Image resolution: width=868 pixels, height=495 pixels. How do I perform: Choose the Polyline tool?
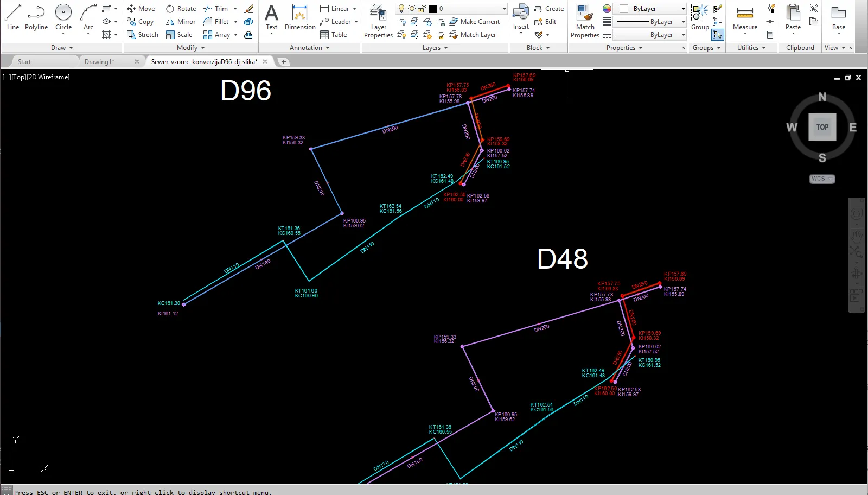click(x=36, y=16)
